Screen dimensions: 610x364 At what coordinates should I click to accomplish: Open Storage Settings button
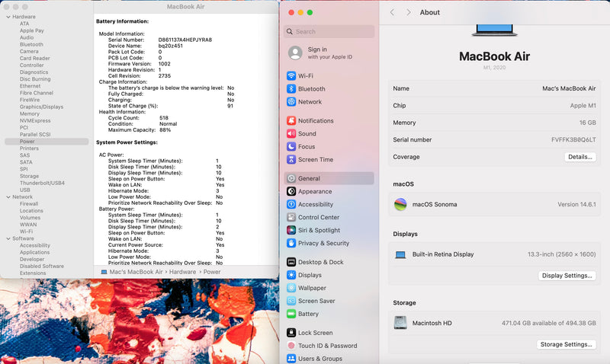[566, 344]
